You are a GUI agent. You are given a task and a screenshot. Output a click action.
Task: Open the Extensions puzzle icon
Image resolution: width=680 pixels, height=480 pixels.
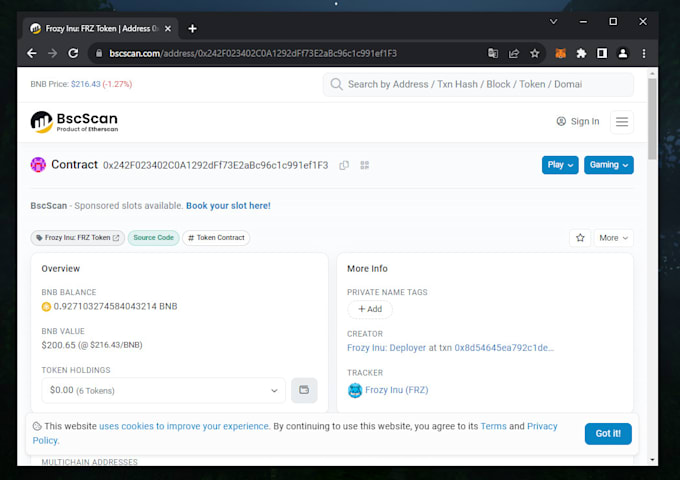pyautogui.click(x=581, y=53)
